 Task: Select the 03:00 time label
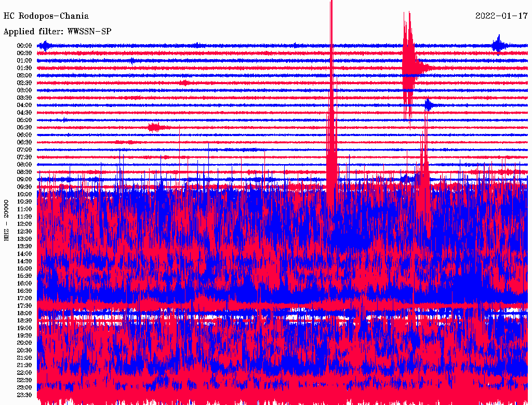click(24, 90)
